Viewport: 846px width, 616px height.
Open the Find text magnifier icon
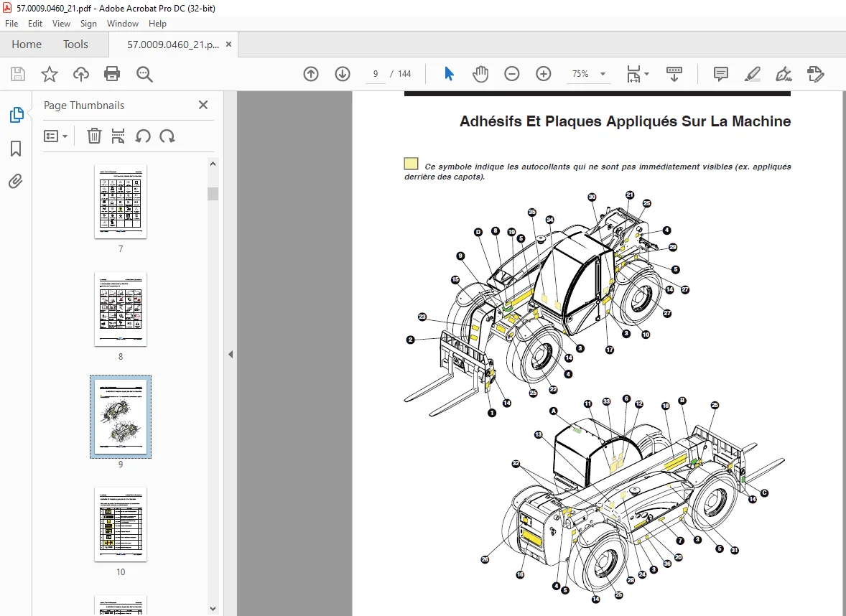click(144, 74)
